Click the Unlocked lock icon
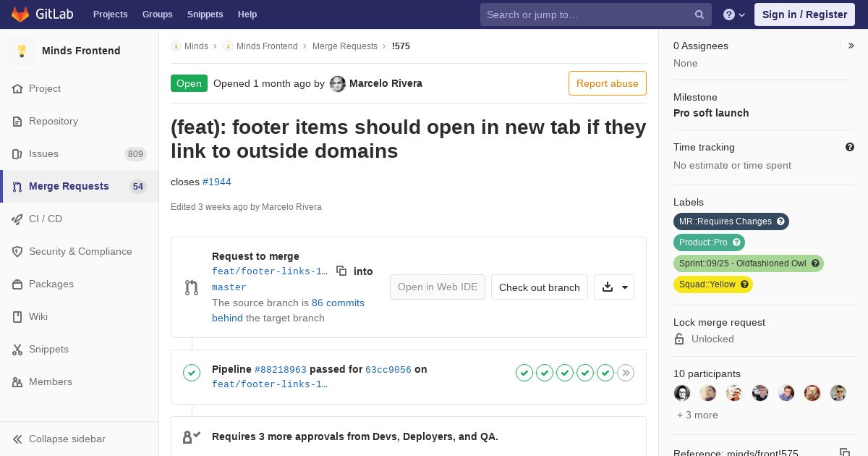 coord(679,339)
